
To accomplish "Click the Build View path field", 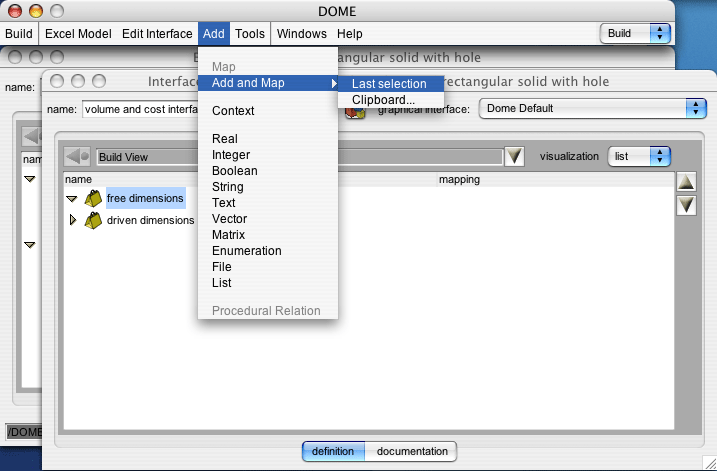I will click(300, 157).
